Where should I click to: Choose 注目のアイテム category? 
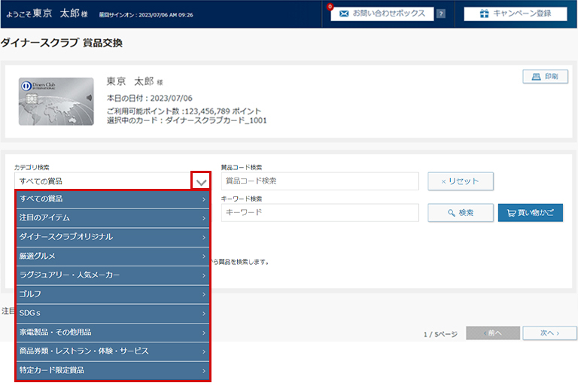pyautogui.click(x=113, y=217)
